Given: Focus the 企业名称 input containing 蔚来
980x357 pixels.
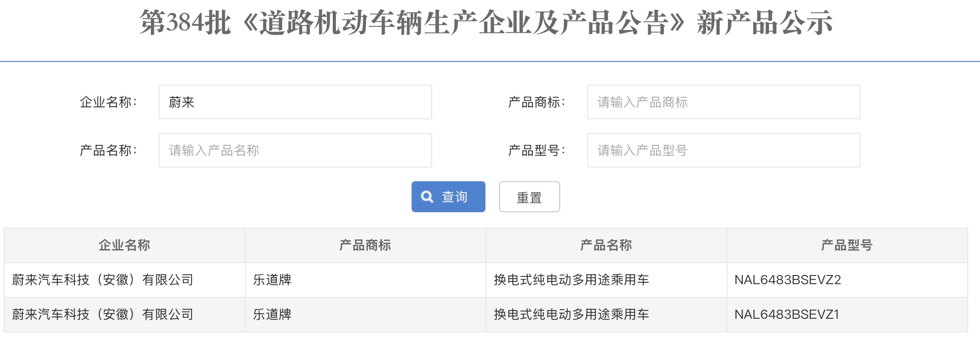Looking at the screenshot, I should point(295,102).
